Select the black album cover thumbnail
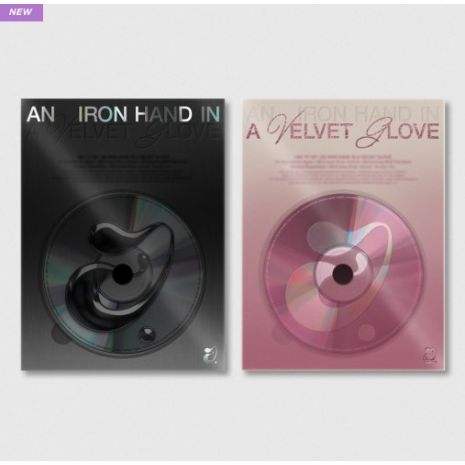Viewport: 465px width, 465px height. point(123,234)
